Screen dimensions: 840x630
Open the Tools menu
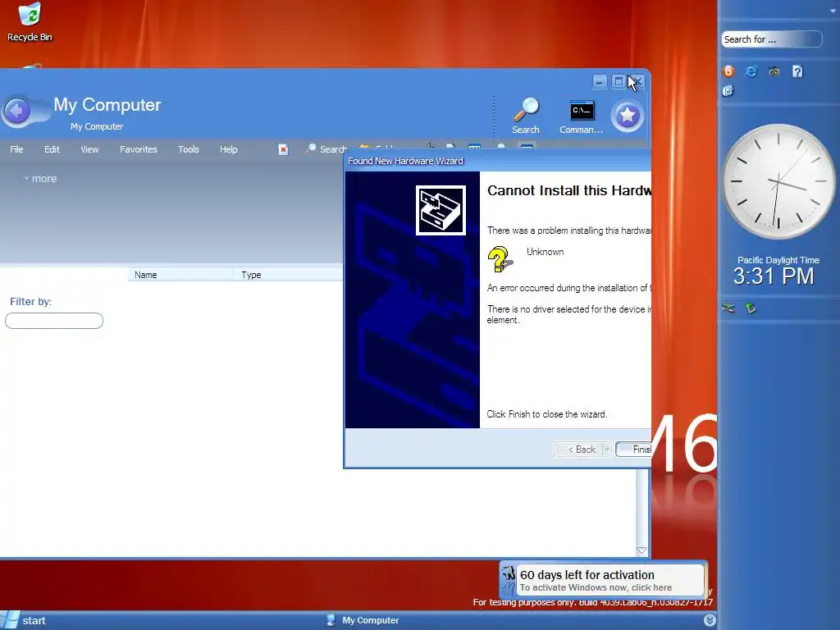pyautogui.click(x=189, y=149)
